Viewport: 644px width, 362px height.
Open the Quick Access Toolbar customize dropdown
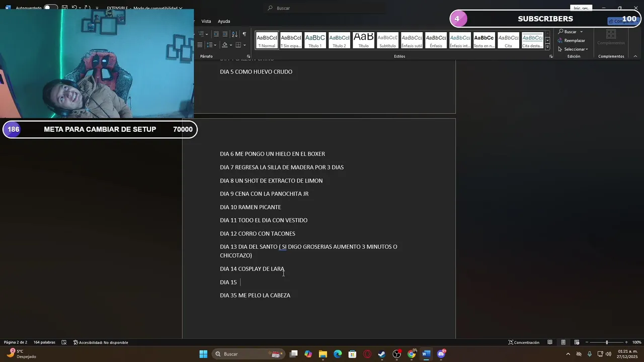click(97, 8)
